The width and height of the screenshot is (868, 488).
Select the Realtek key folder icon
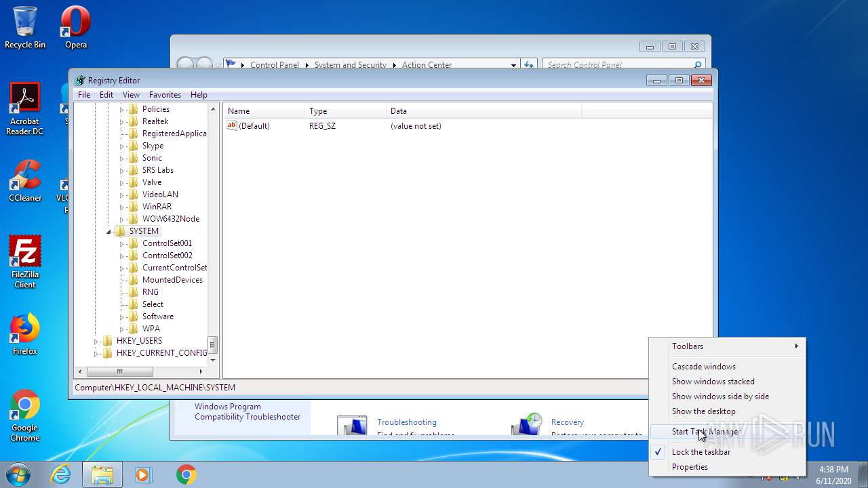pyautogui.click(x=133, y=121)
